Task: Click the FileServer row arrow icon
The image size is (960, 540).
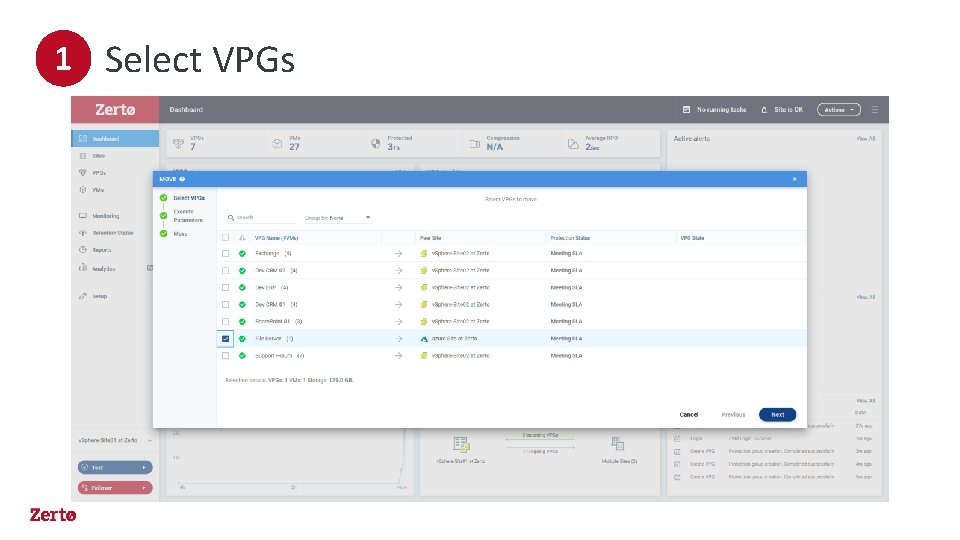Action: [x=399, y=339]
